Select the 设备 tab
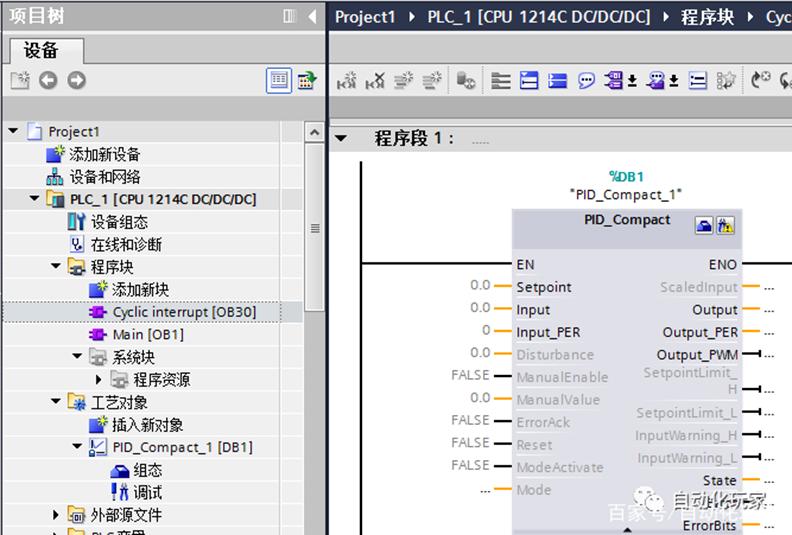This screenshot has width=792, height=535. [41, 51]
